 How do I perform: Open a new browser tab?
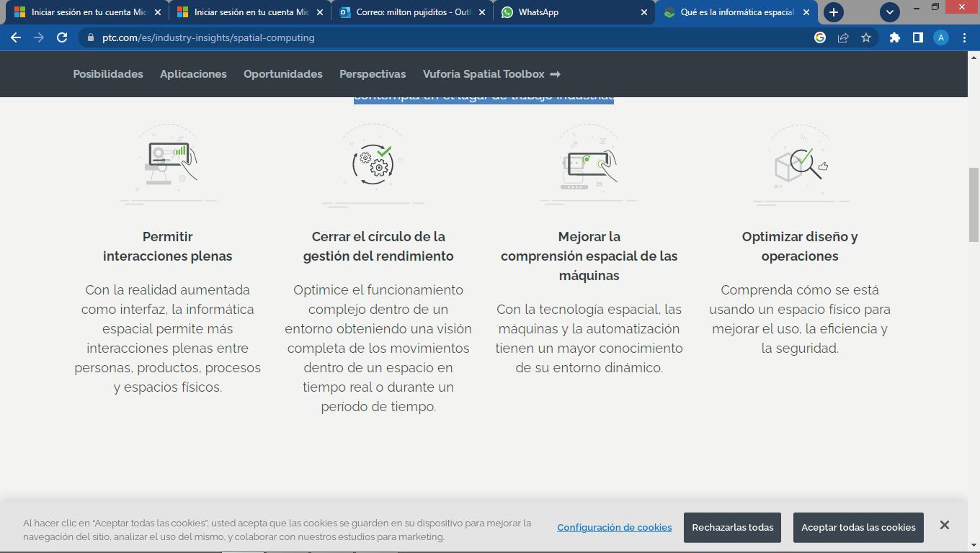(834, 12)
